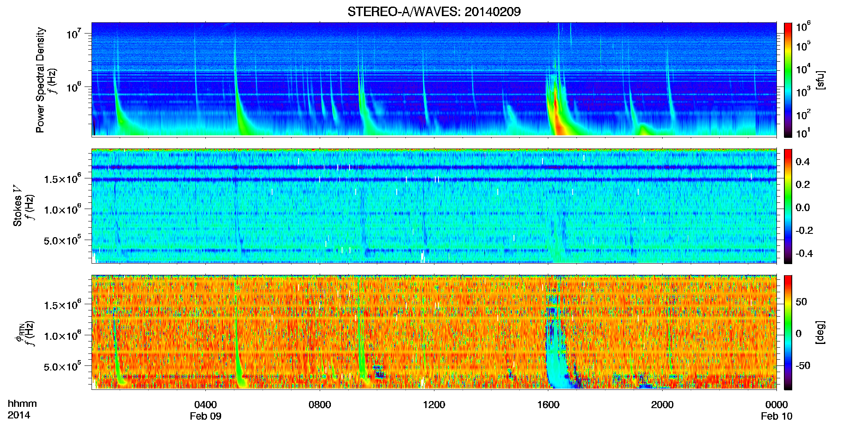868x447 pixels.
Task: Click the -50 value on degrees scale
Action: pyautogui.click(x=803, y=366)
